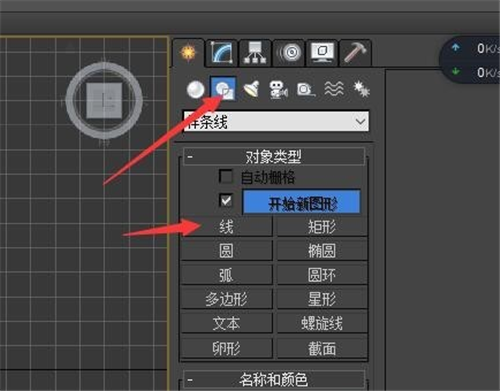
Task: Open the Hierarchy panel tab
Action: 255,53
